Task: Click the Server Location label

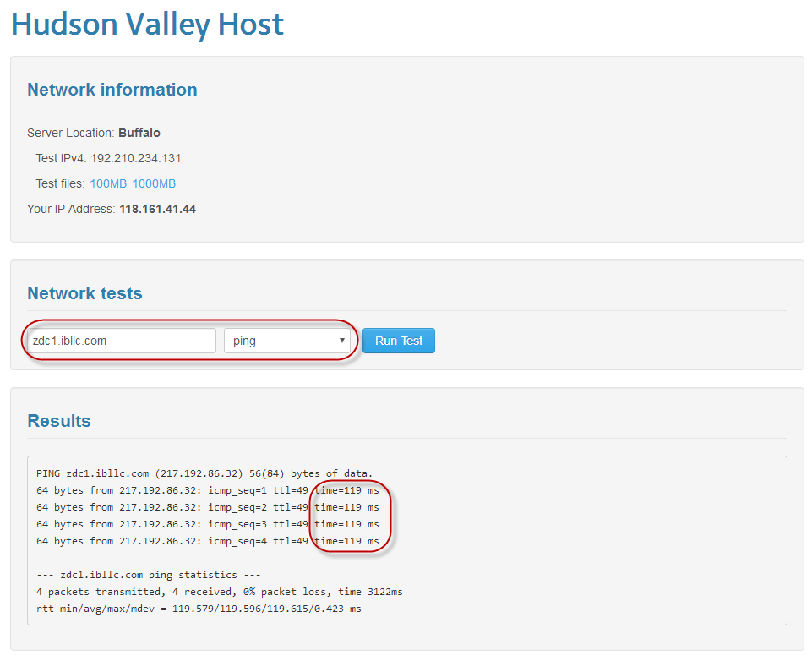Action: (71, 134)
